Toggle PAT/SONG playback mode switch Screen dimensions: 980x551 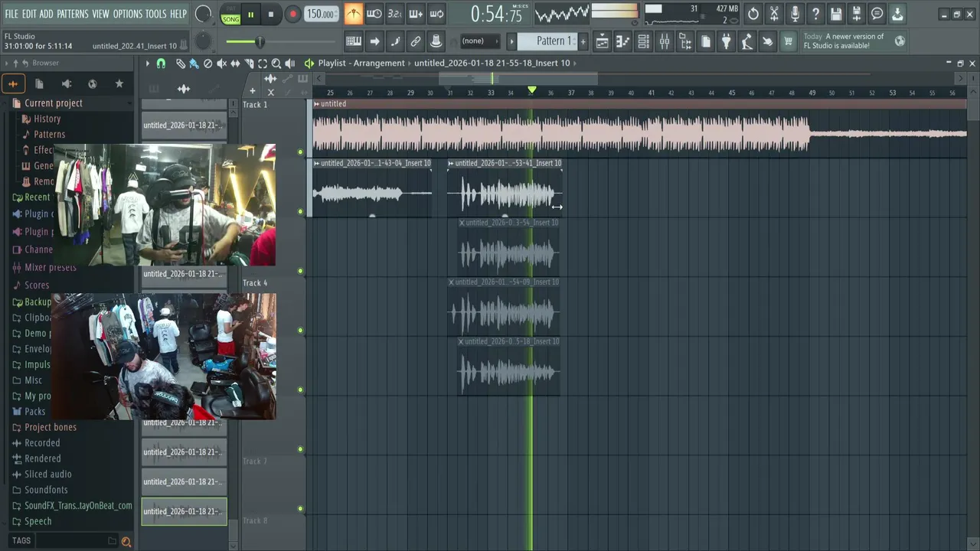[230, 15]
